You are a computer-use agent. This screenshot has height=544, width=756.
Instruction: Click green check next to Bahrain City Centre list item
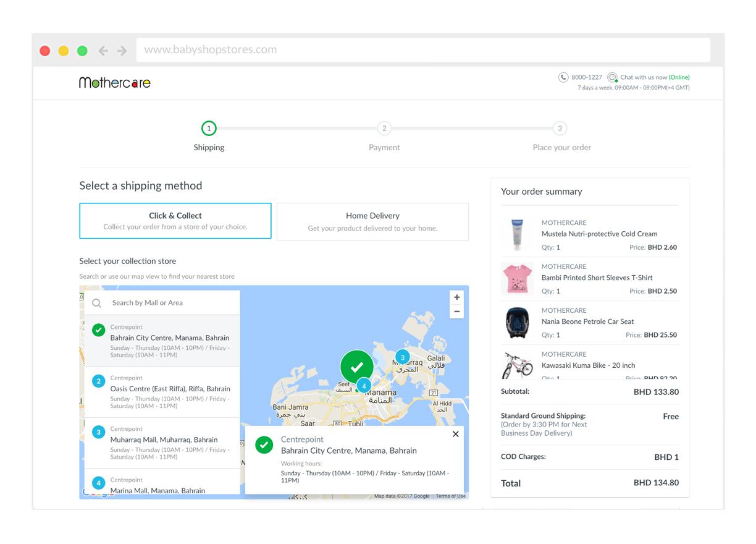pyautogui.click(x=98, y=330)
